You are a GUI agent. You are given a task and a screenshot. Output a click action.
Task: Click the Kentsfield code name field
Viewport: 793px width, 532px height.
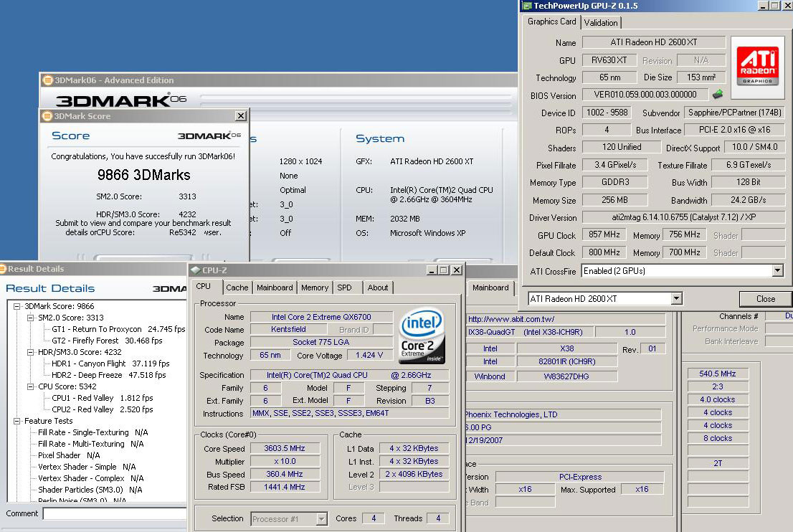pyautogui.click(x=288, y=329)
